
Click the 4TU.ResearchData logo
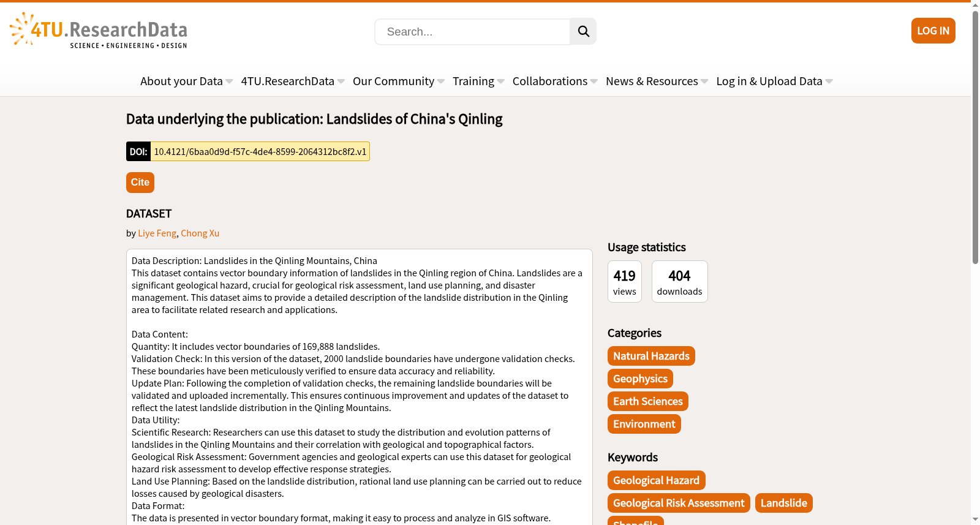pyautogui.click(x=98, y=30)
